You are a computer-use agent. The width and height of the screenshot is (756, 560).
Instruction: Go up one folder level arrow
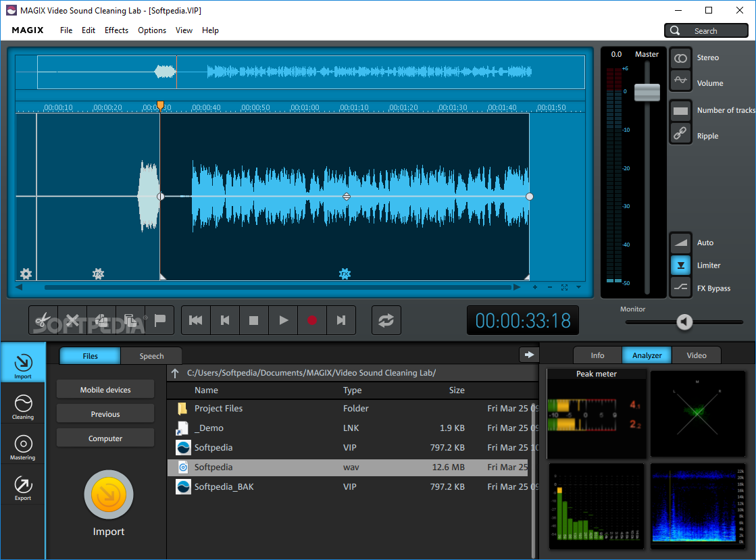point(175,373)
